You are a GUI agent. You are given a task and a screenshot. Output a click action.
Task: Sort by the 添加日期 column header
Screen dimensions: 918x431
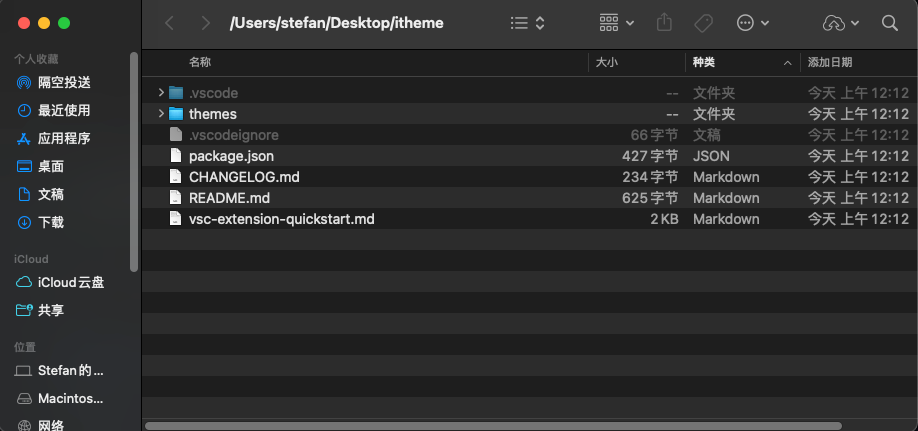pyautogui.click(x=830, y=62)
